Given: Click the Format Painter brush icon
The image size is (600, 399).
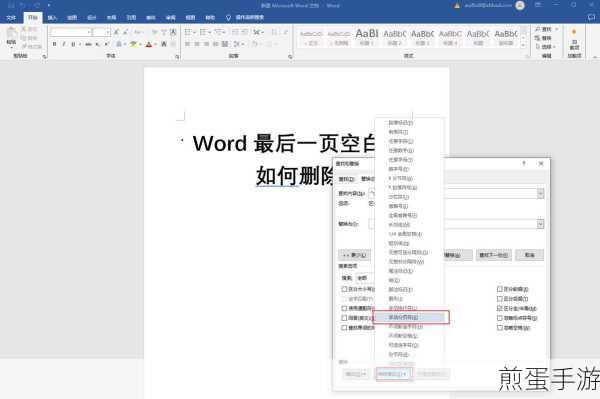Looking at the screenshot, I should (24, 46).
